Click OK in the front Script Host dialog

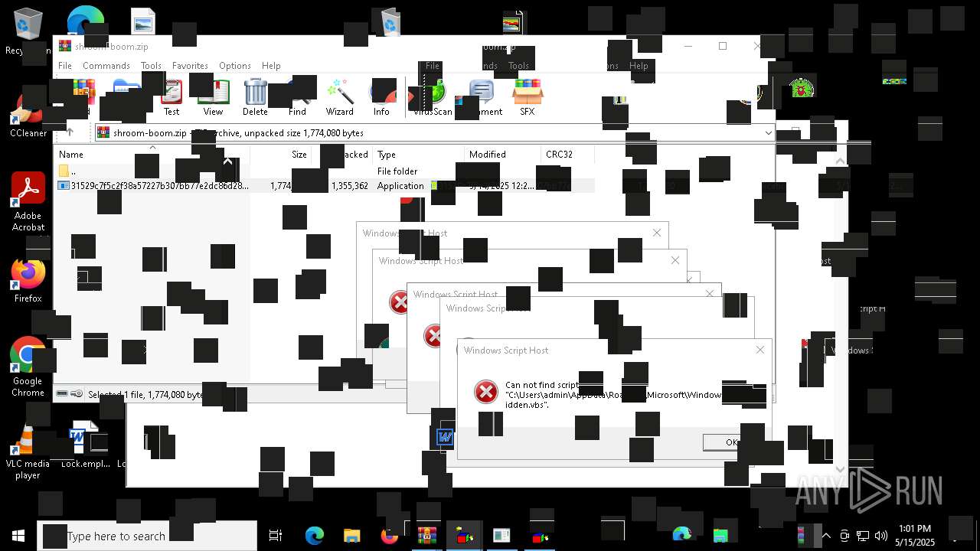point(732,442)
